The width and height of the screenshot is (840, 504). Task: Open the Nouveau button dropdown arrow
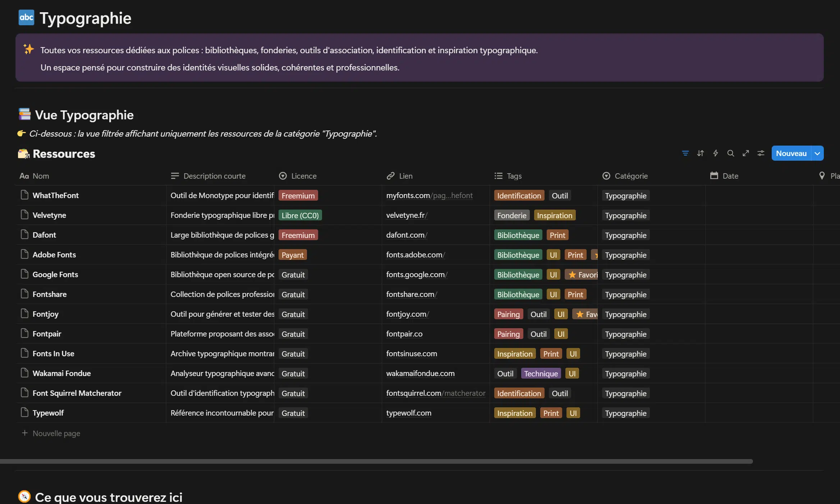point(817,153)
